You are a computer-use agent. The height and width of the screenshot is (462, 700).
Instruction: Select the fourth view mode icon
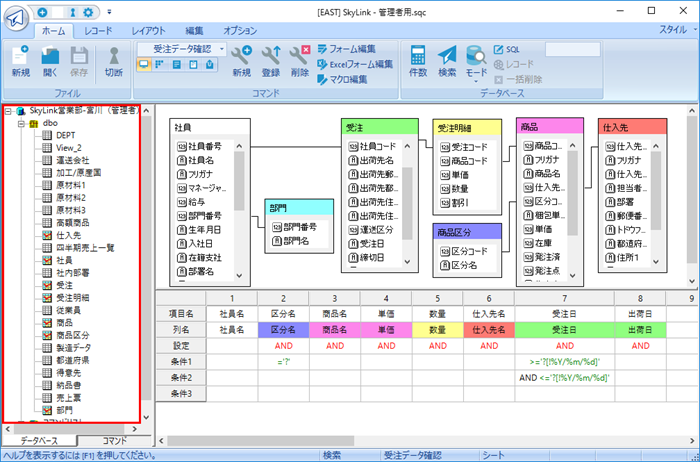(193, 65)
